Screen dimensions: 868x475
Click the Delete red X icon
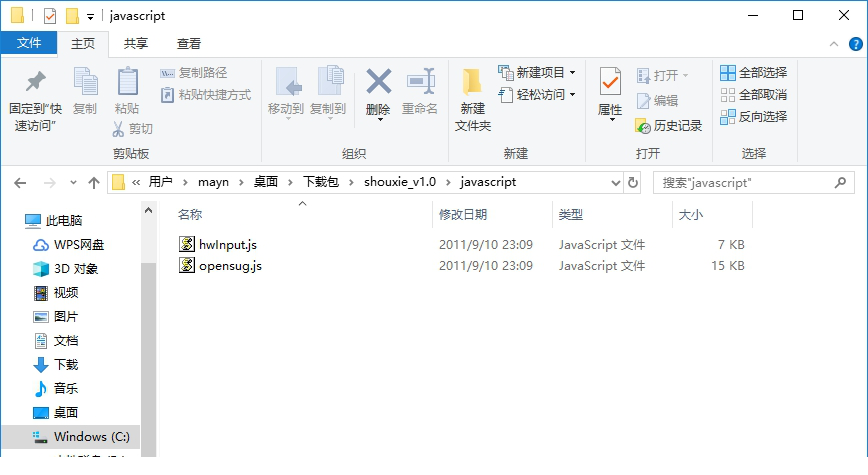tap(379, 82)
